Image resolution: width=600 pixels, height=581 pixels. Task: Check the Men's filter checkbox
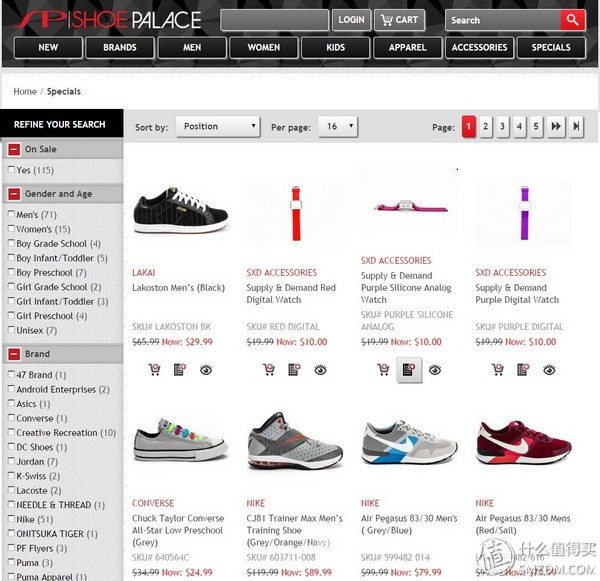pos(11,214)
